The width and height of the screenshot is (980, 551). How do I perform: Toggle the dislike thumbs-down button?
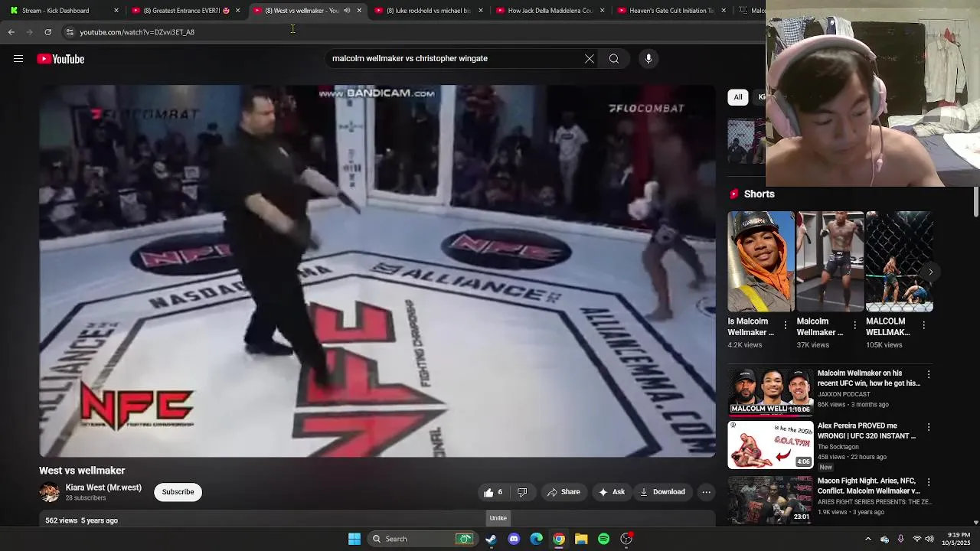(x=522, y=492)
